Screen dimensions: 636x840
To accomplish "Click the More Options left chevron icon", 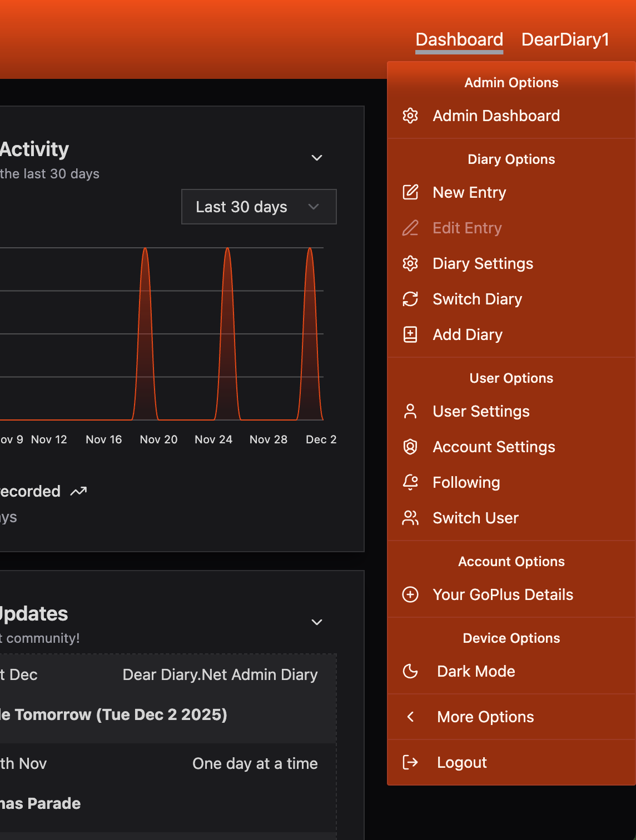I will [x=410, y=717].
